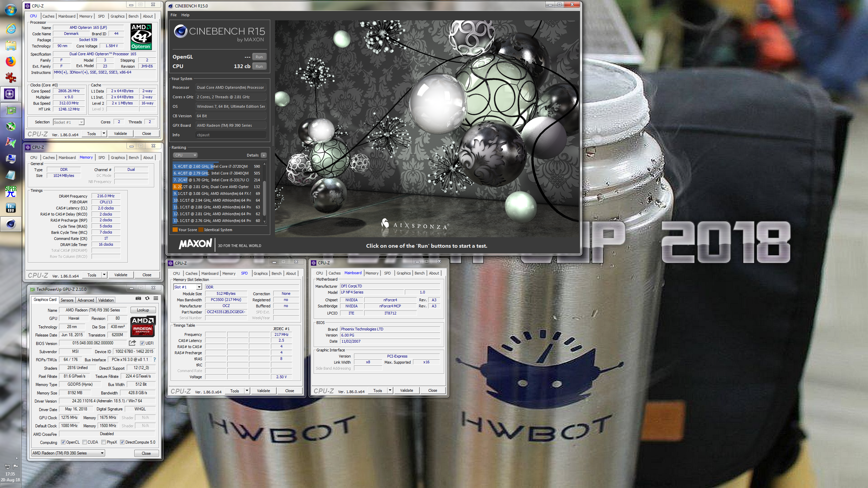Launch Firefox from the taskbar
The height and width of the screenshot is (488, 868).
(x=11, y=61)
